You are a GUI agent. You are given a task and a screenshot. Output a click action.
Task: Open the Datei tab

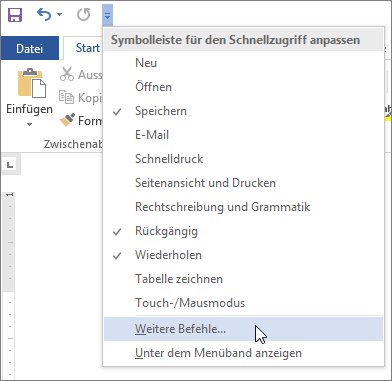point(30,48)
